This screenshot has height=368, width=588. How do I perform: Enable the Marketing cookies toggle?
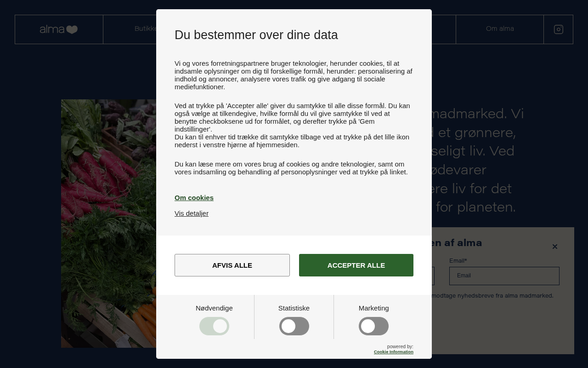[373, 326]
